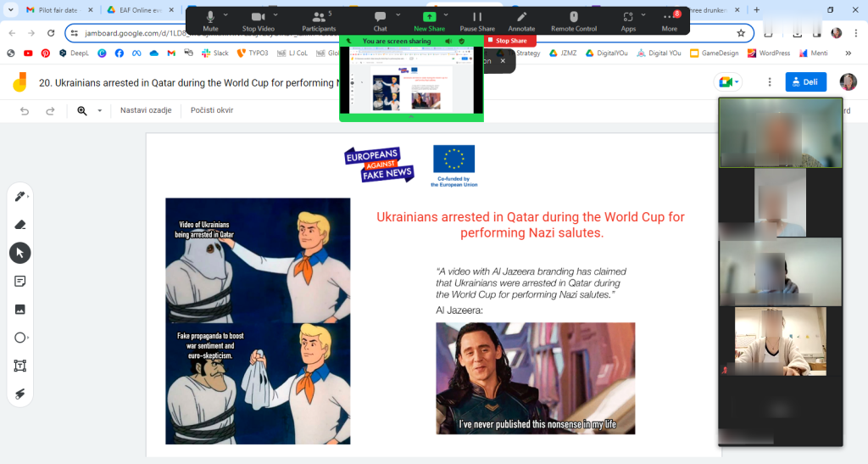Open the Zoom Participants panel
Screen dimensions: 868x464
[319, 20]
